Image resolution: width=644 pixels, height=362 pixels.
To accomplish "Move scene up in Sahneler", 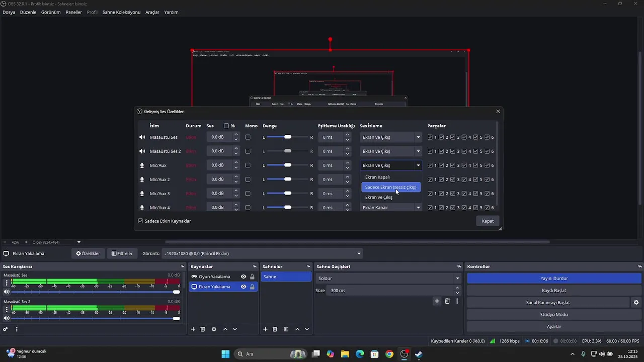I will pyautogui.click(x=297, y=329).
